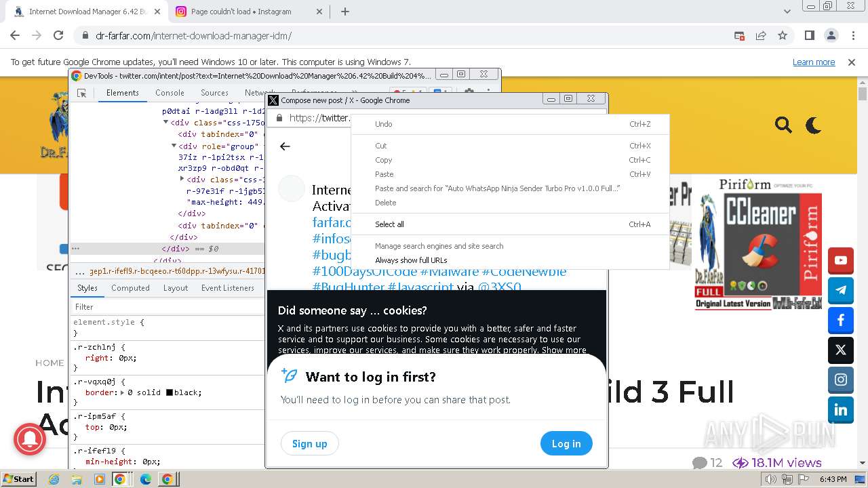868x488 pixels.
Task: Reload the dr-farfar.com page
Action: click(58, 35)
